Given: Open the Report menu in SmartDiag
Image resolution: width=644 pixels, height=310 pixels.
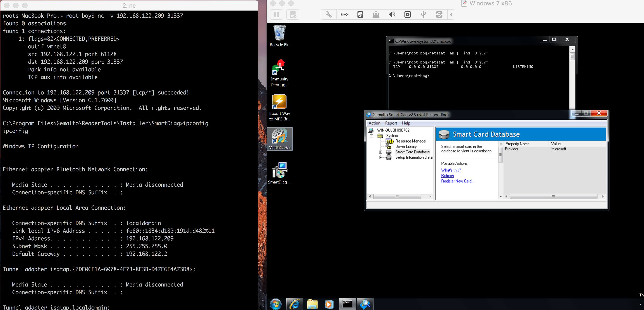Looking at the screenshot, I should pyautogui.click(x=391, y=123).
